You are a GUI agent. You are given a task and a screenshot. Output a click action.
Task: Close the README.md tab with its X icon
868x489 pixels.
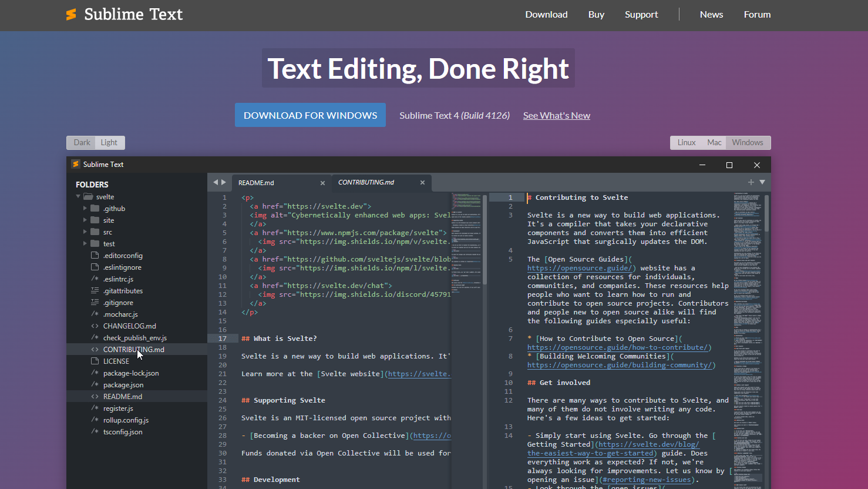pos(322,183)
